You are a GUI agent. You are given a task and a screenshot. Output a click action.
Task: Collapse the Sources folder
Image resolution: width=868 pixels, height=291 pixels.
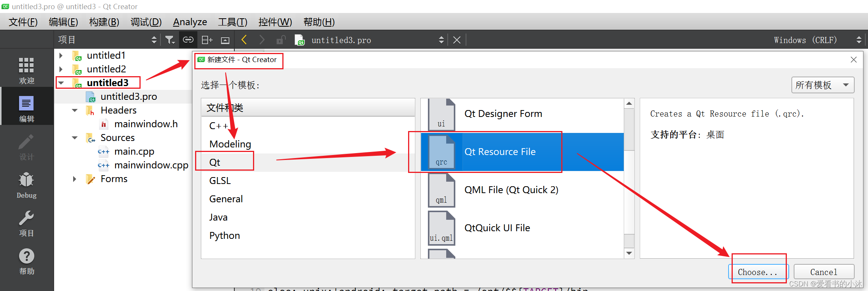click(x=75, y=138)
